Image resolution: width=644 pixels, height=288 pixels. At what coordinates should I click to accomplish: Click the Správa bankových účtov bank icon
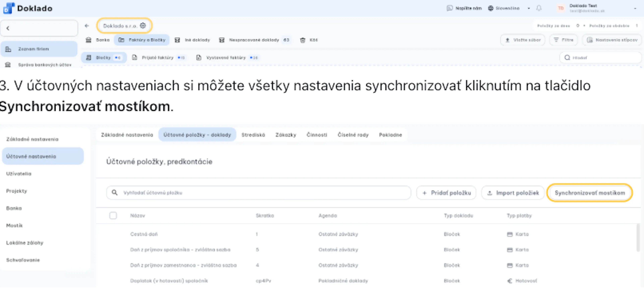pos(8,65)
